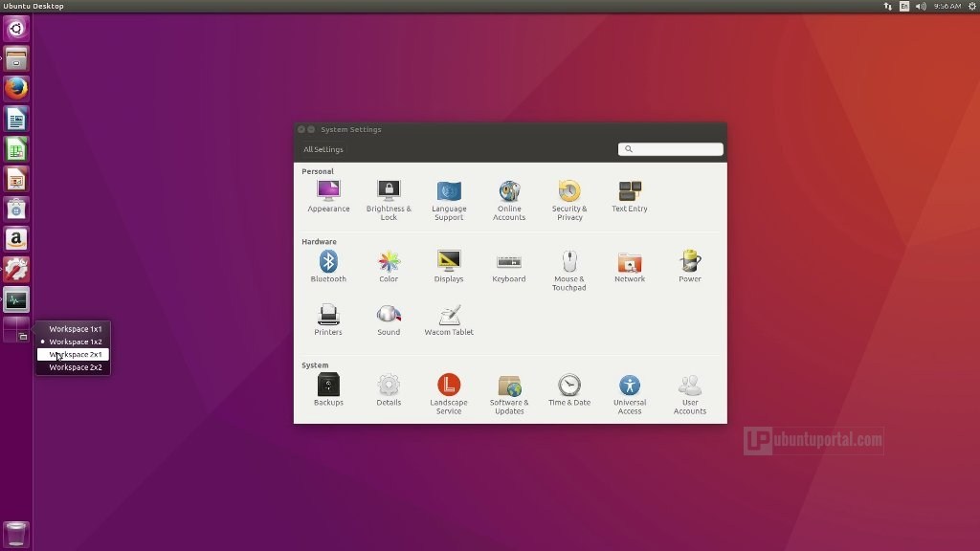Image resolution: width=980 pixels, height=551 pixels.
Task: Open Time & Date settings
Action: click(569, 390)
